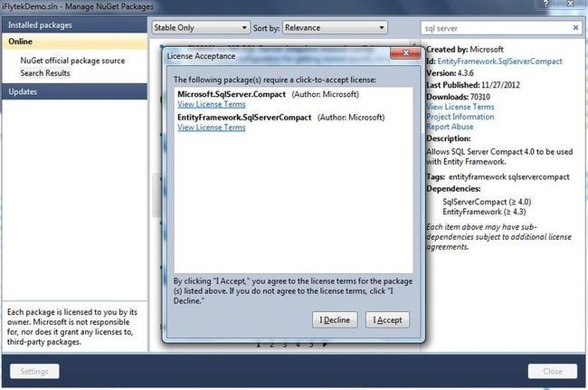Screen dimensions: 588x390
Task: Close the Manage NuGet Packages window
Action: (x=571, y=4)
